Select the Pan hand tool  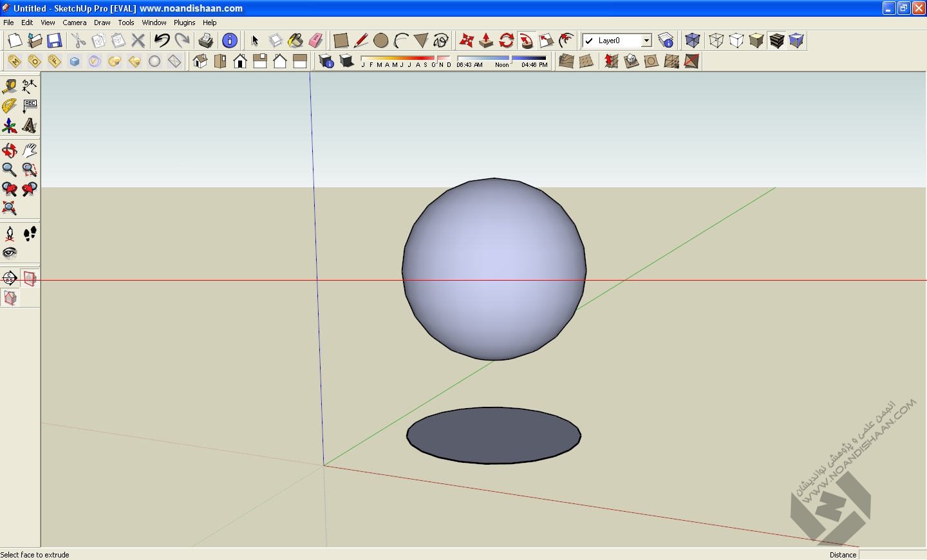(30, 151)
